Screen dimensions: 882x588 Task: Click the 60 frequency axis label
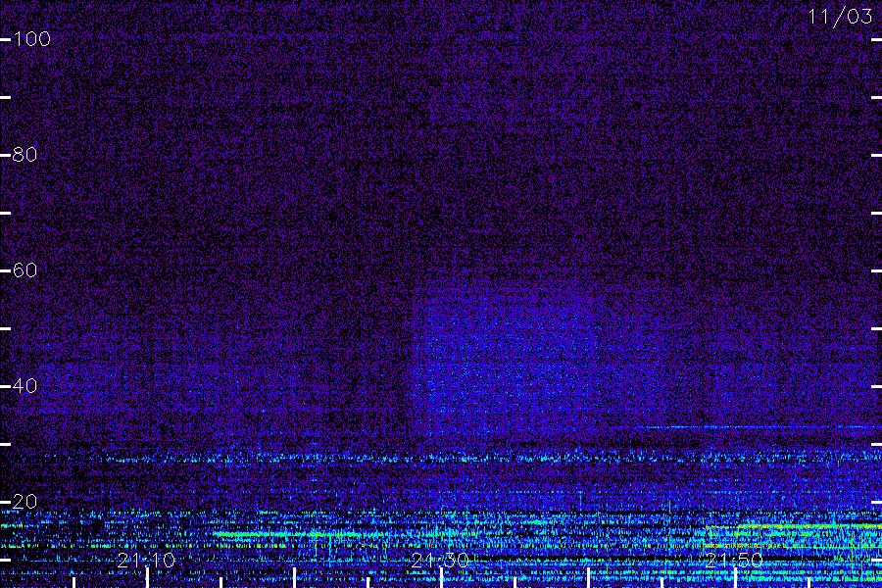point(24,270)
